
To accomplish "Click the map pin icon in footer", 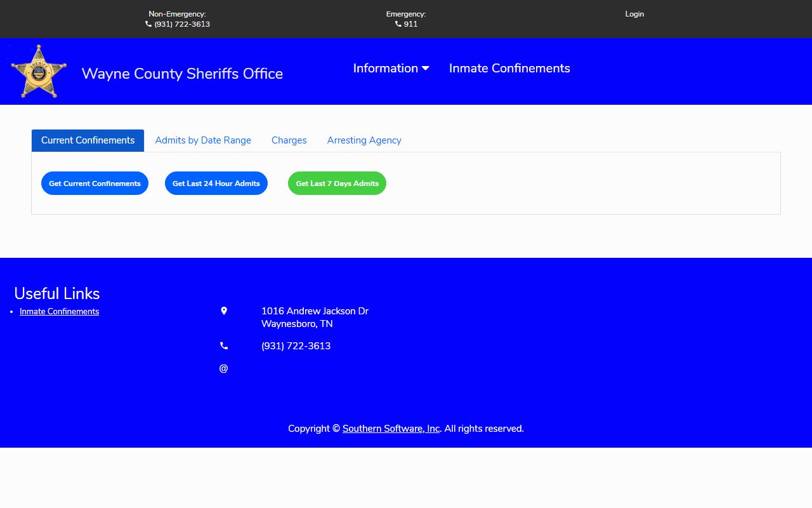I will click(224, 311).
